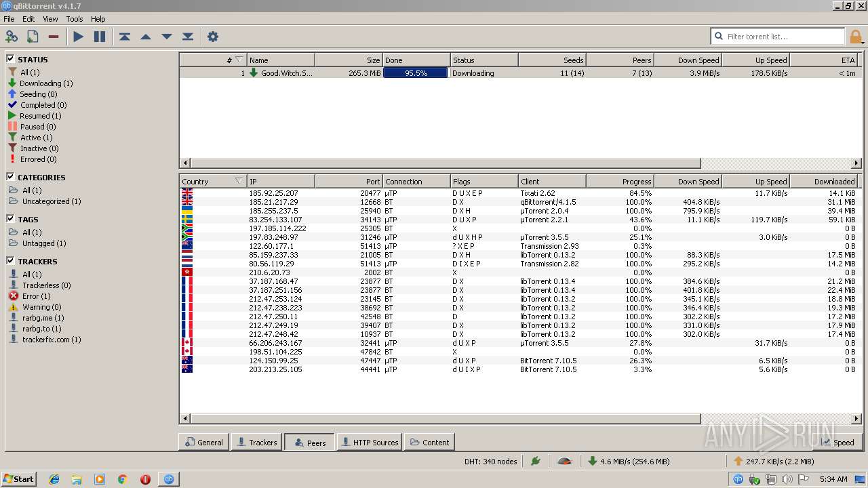Switch to the Content tab

point(429,442)
